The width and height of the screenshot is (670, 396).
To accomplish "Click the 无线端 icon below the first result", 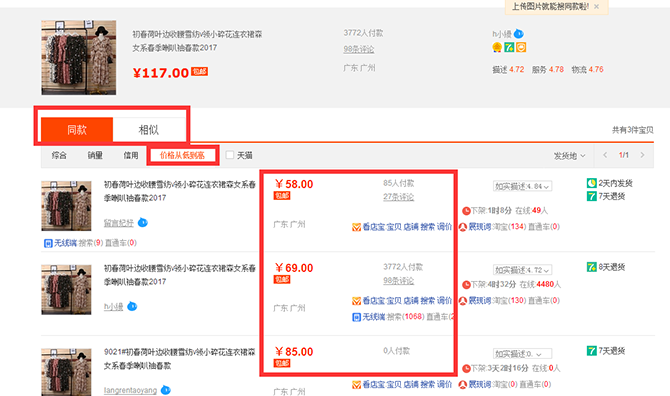I will pyautogui.click(x=48, y=243).
